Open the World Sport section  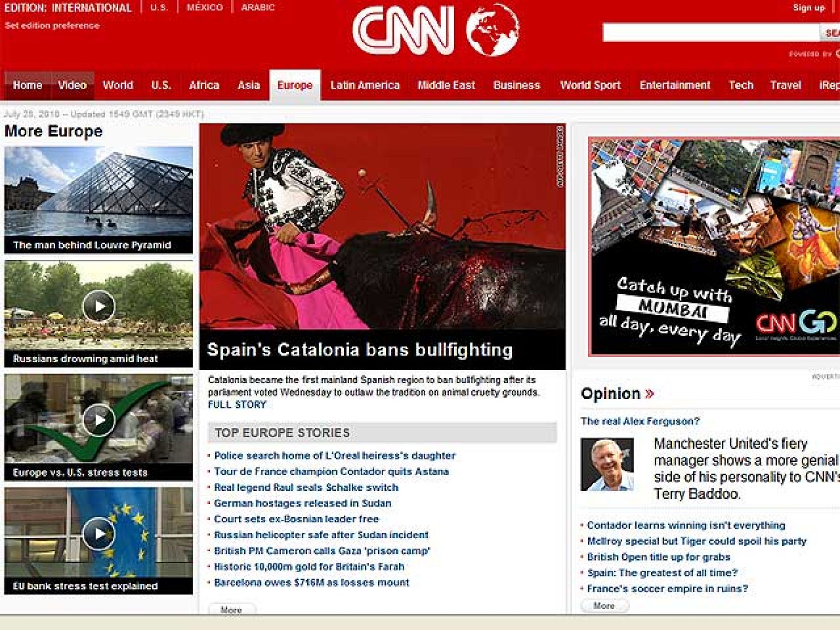(x=590, y=85)
